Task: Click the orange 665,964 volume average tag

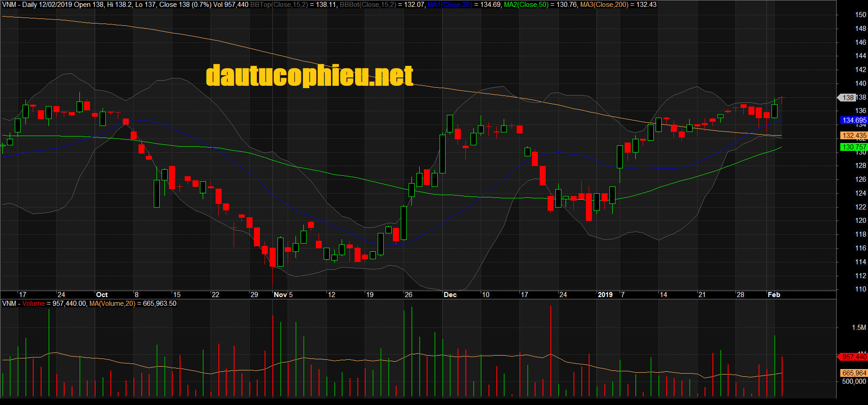Action: (x=854, y=373)
